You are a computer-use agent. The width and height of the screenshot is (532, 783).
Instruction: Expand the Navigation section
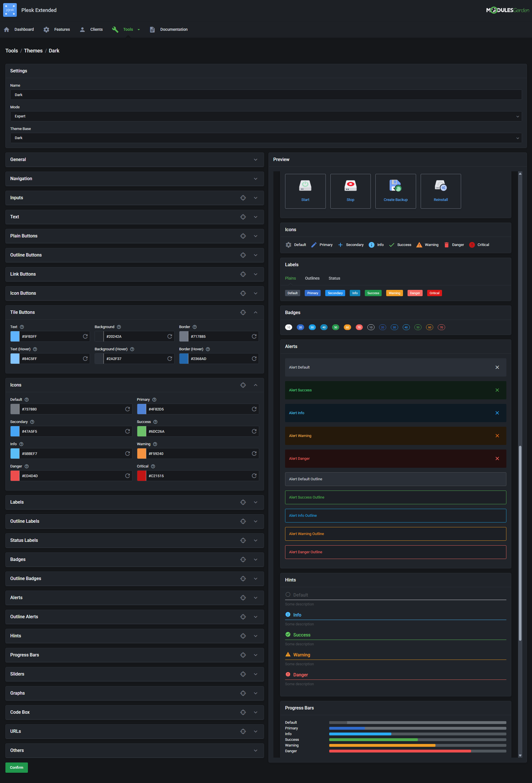[255, 179]
